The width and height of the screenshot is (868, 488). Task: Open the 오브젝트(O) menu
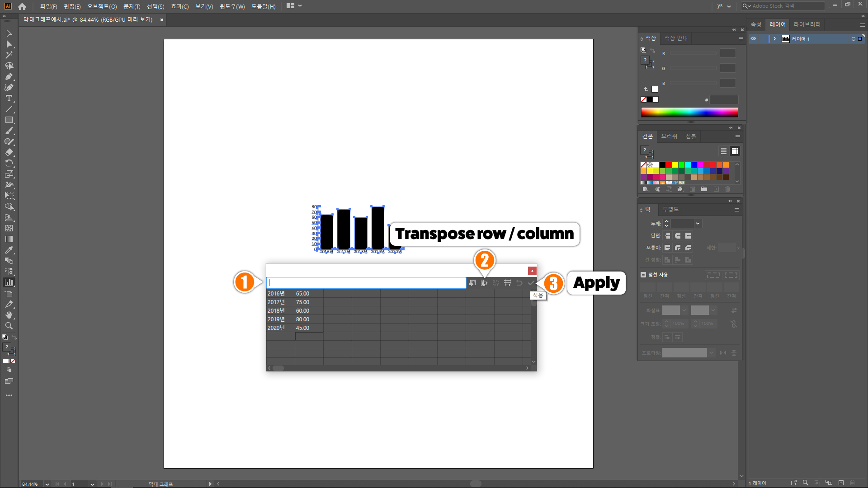(102, 6)
